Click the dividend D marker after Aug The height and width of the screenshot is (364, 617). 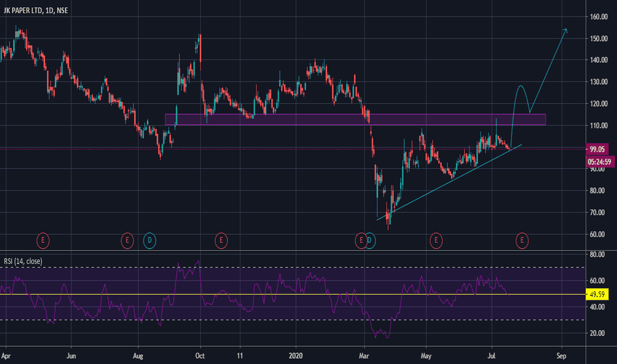(150, 240)
